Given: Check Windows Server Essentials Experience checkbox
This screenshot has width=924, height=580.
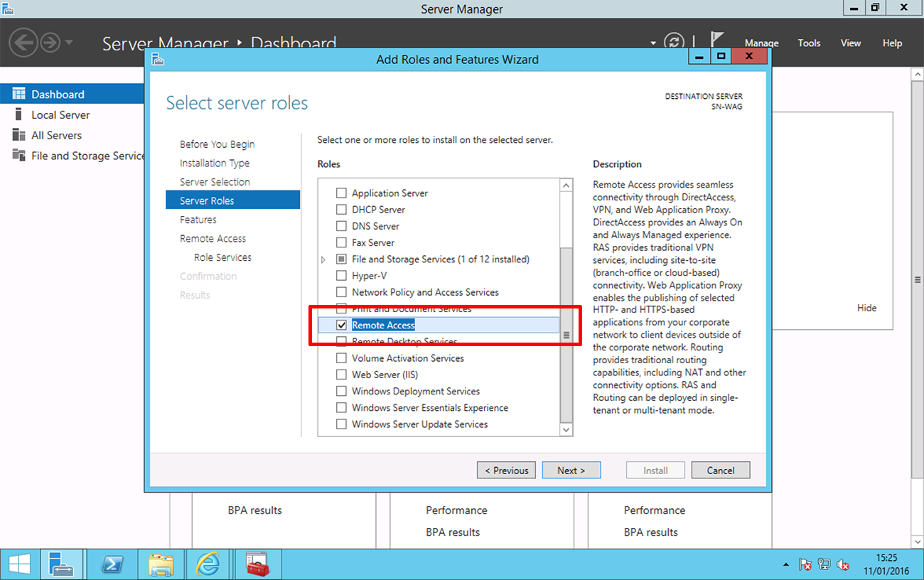Looking at the screenshot, I should (x=341, y=408).
